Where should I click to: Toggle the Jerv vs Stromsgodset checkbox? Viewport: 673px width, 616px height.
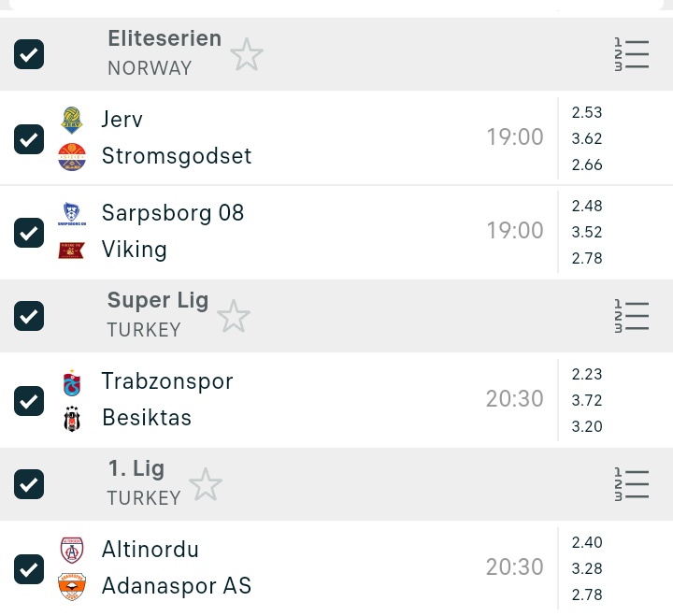29,138
